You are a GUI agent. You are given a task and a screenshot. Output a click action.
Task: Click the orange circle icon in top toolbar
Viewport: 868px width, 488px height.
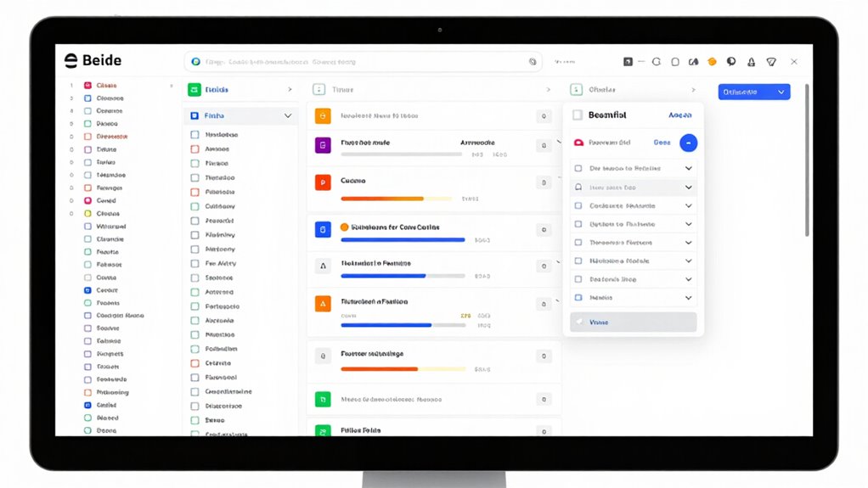[712, 61]
